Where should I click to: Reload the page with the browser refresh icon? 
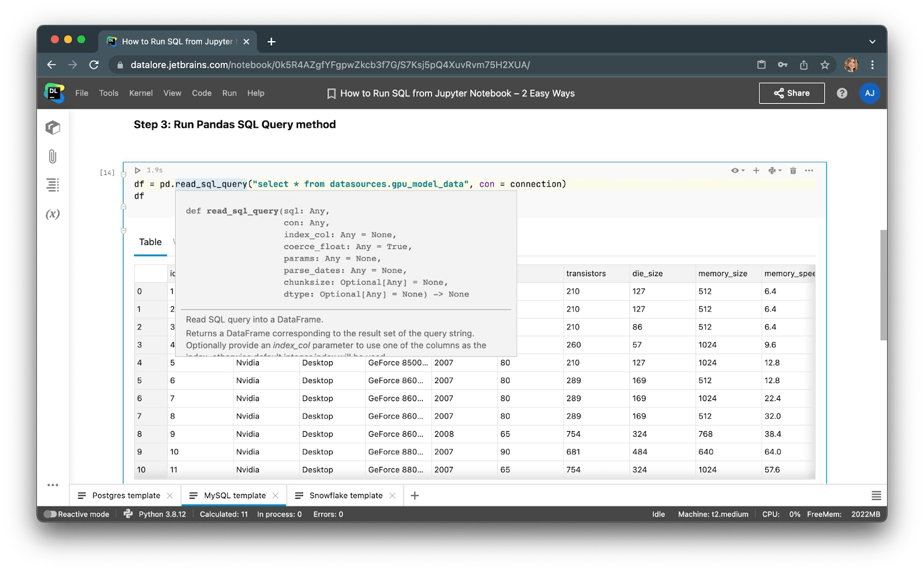coord(94,65)
